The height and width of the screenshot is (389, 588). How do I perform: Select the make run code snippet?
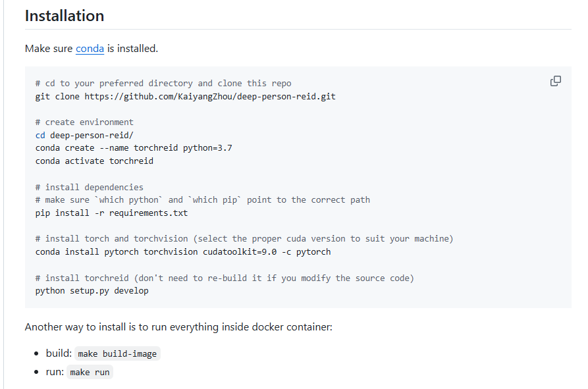(90, 372)
